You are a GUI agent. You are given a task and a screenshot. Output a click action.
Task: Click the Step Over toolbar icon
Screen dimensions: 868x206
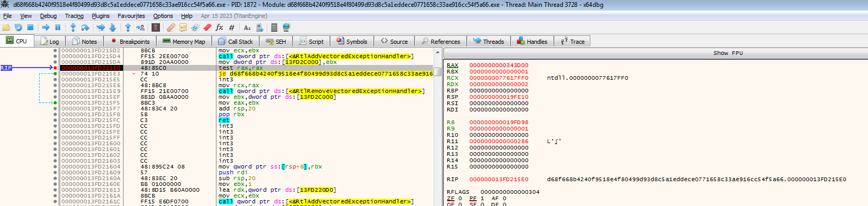[x=85, y=27]
